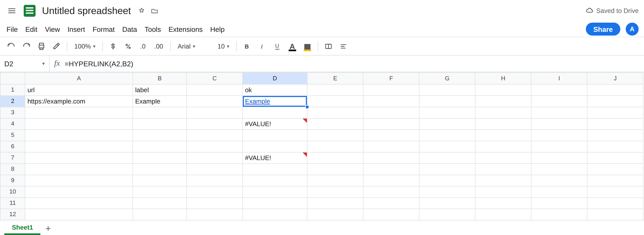Activate the paint format tool
This screenshot has width=644, height=235.
[x=57, y=46]
